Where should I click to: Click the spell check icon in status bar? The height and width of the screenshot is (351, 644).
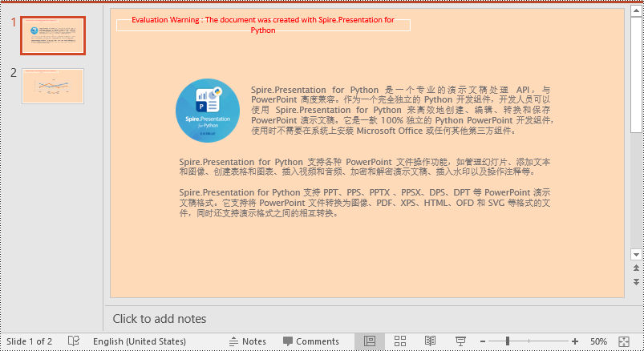click(74, 341)
